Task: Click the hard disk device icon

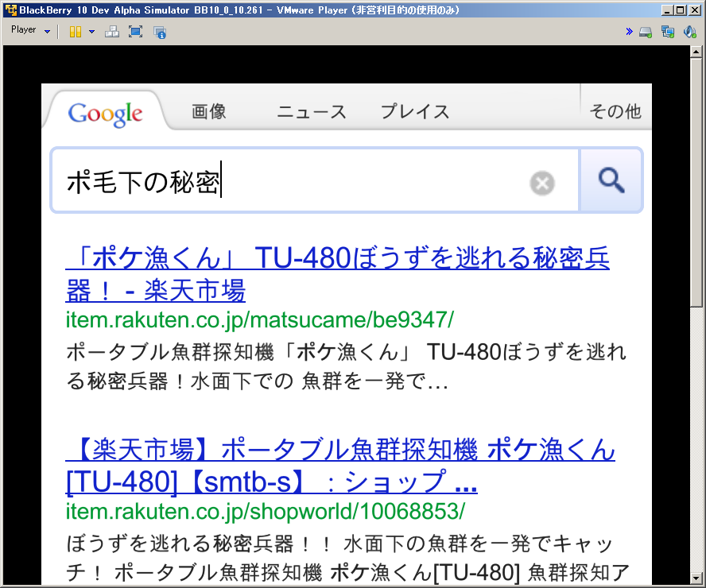Action: tap(646, 32)
